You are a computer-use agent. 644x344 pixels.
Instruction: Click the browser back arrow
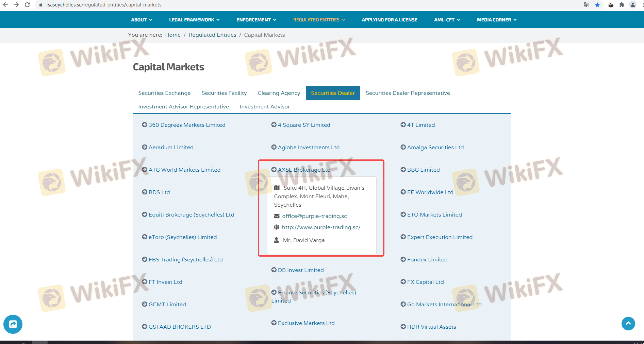tap(5, 5)
